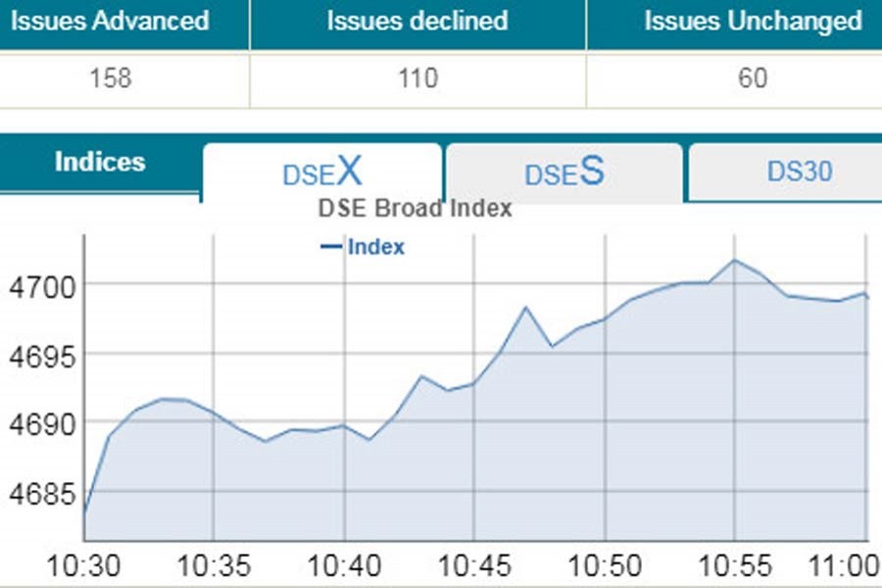882x588 pixels.
Task: Select the DS30 tab
Action: 799,171
